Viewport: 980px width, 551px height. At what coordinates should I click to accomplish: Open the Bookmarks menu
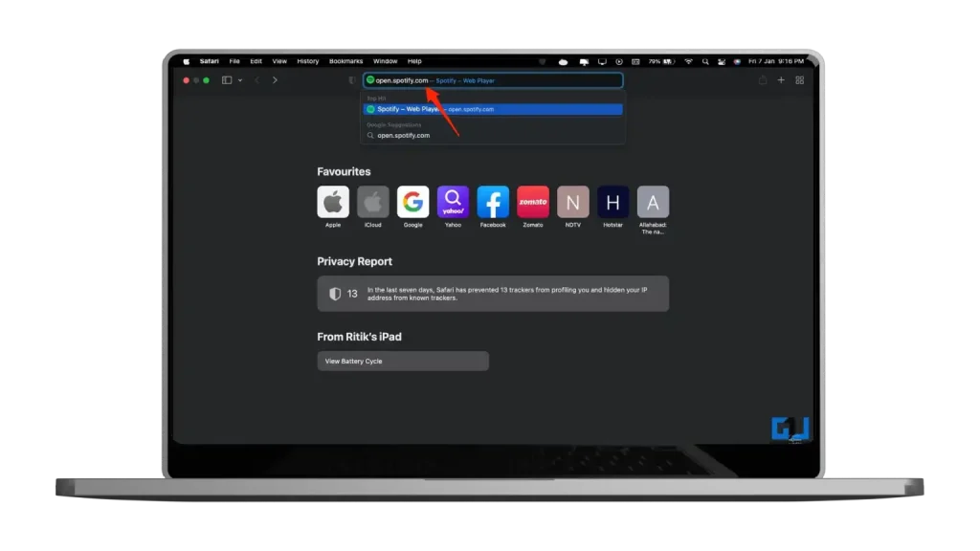pyautogui.click(x=345, y=61)
